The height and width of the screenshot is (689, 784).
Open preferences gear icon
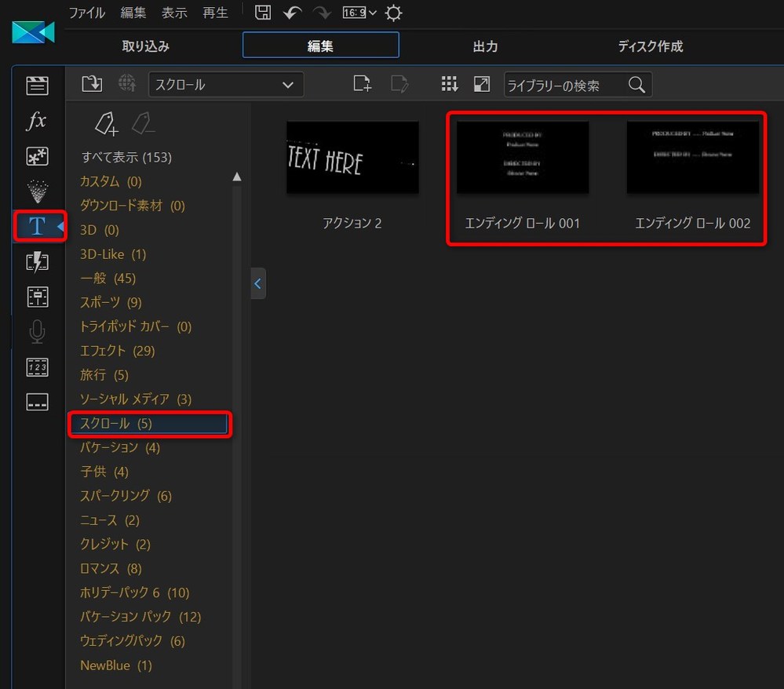(393, 13)
